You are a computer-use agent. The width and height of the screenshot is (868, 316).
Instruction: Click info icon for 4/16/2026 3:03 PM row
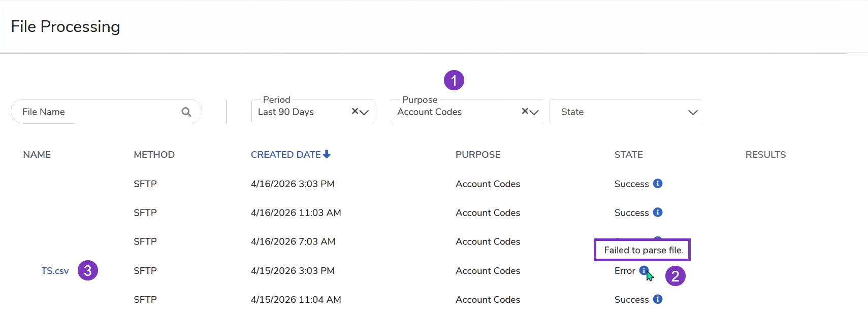coord(658,184)
